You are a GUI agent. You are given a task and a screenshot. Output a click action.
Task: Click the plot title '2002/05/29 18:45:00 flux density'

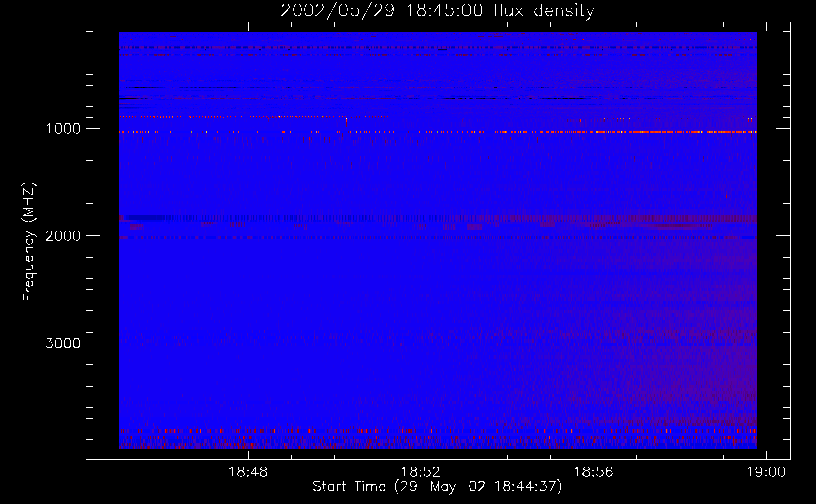pyautogui.click(x=437, y=10)
